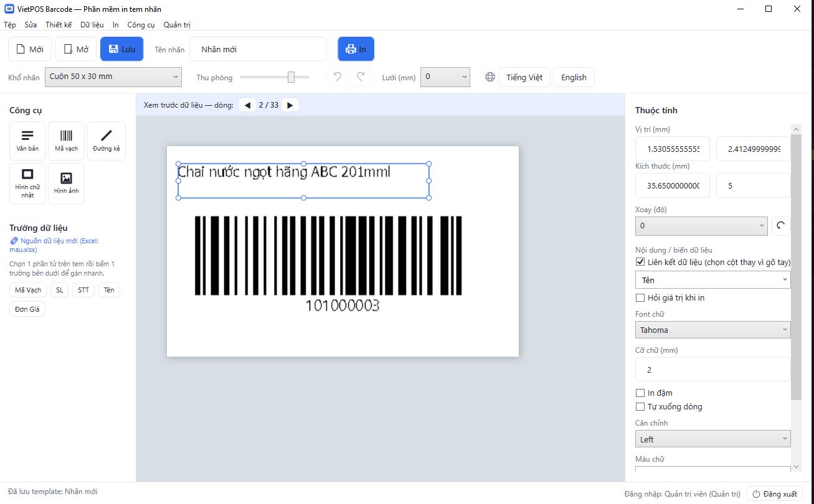Select the product name text on label
Screen dimensions: 814x504
click(284, 172)
